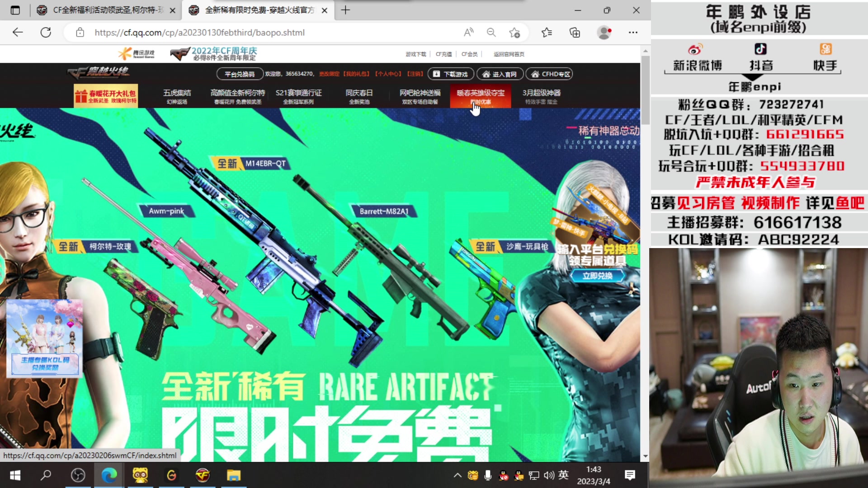Open CrossFire game taskbar icon
This screenshot has height=488, width=868.
[x=203, y=475]
